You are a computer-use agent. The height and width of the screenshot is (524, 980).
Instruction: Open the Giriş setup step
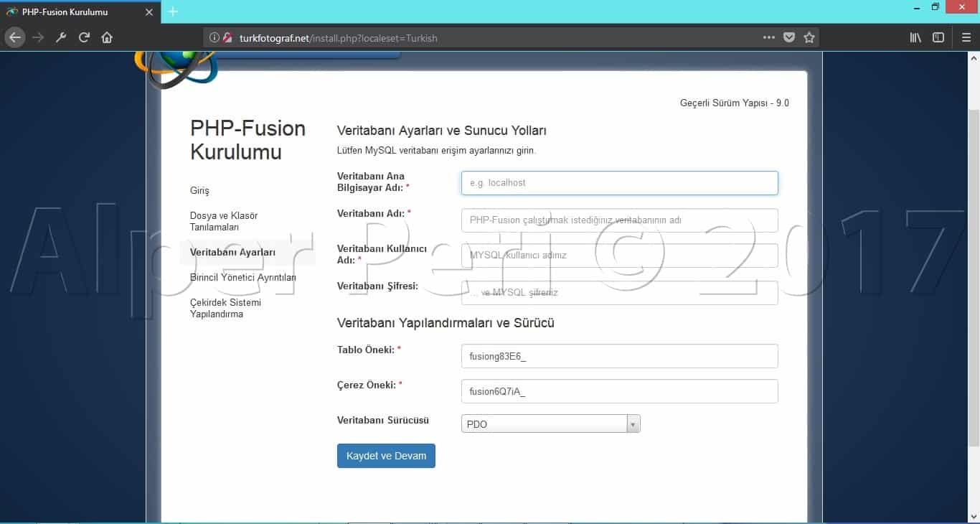coord(199,191)
